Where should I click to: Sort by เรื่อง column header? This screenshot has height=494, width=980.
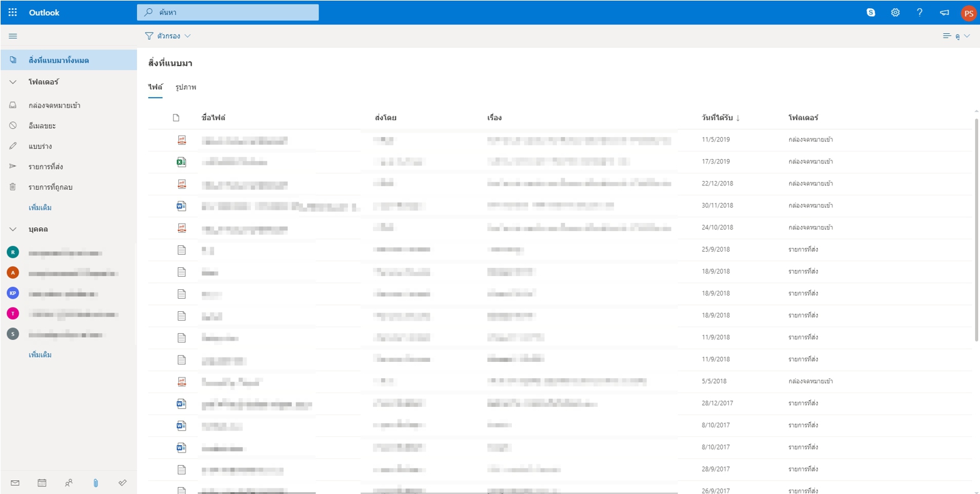pos(494,118)
